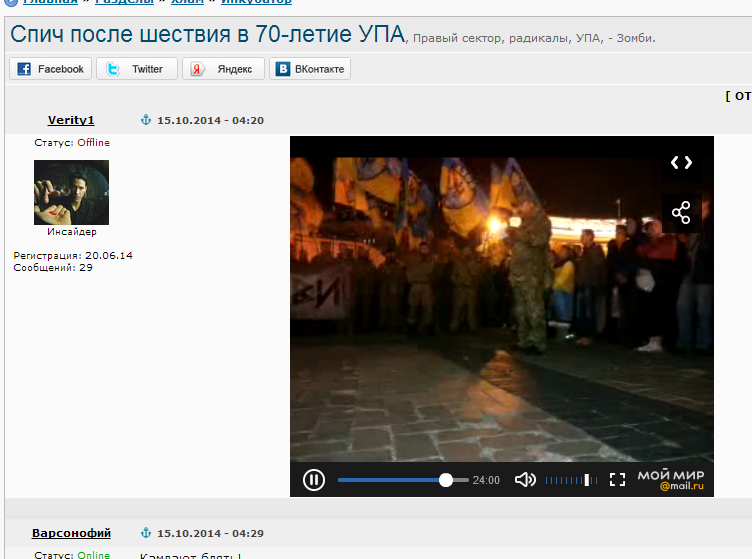
Task: Share the thread via Яндекс button
Action: [223, 69]
